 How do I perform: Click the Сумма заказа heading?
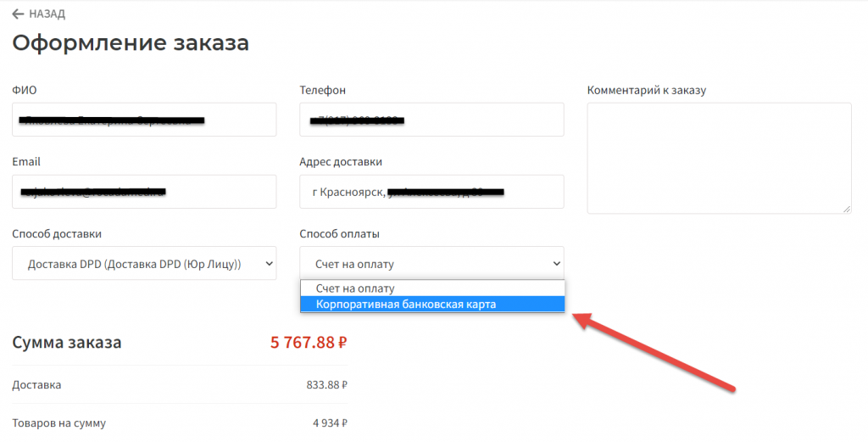[x=67, y=343]
